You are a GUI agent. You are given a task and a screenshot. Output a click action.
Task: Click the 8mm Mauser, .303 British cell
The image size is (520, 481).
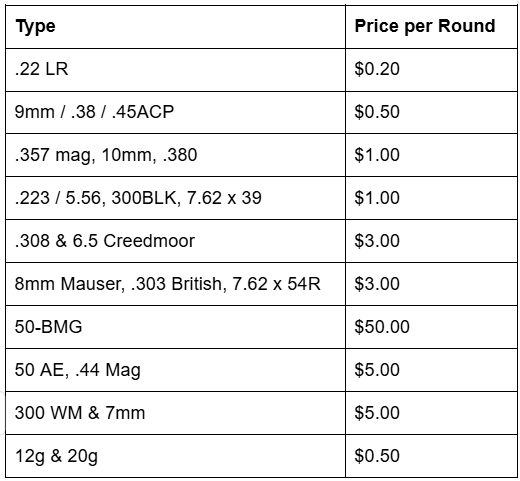pos(175,284)
